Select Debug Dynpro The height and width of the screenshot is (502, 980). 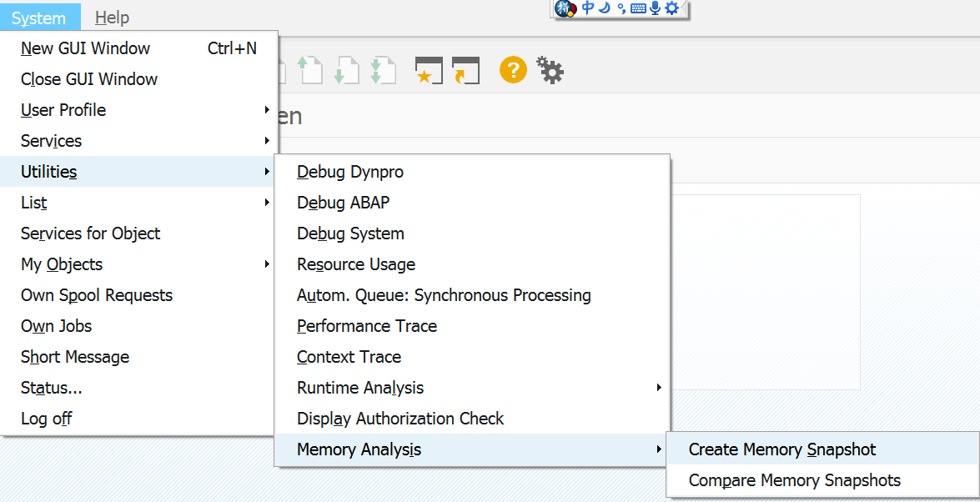[x=473, y=171]
